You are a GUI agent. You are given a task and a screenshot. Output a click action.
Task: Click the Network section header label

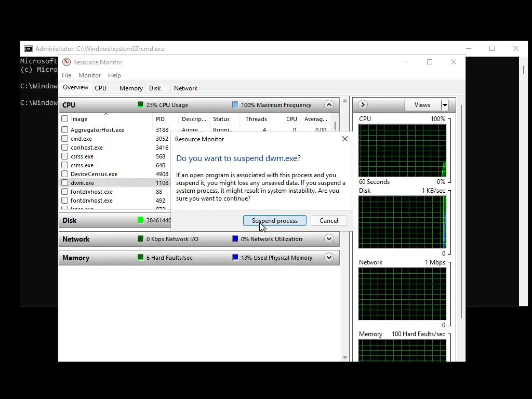coord(76,239)
